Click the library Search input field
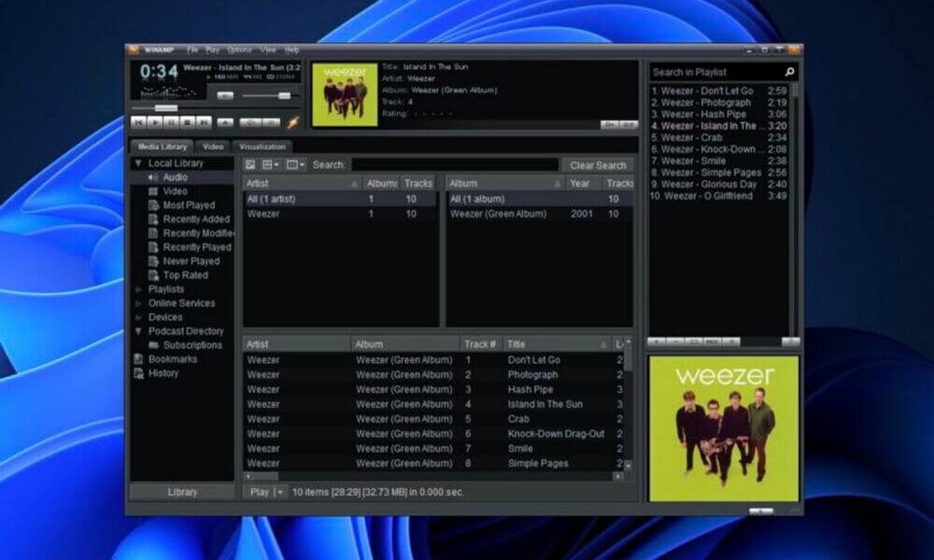Viewport: 934px width, 560px height. point(455,165)
